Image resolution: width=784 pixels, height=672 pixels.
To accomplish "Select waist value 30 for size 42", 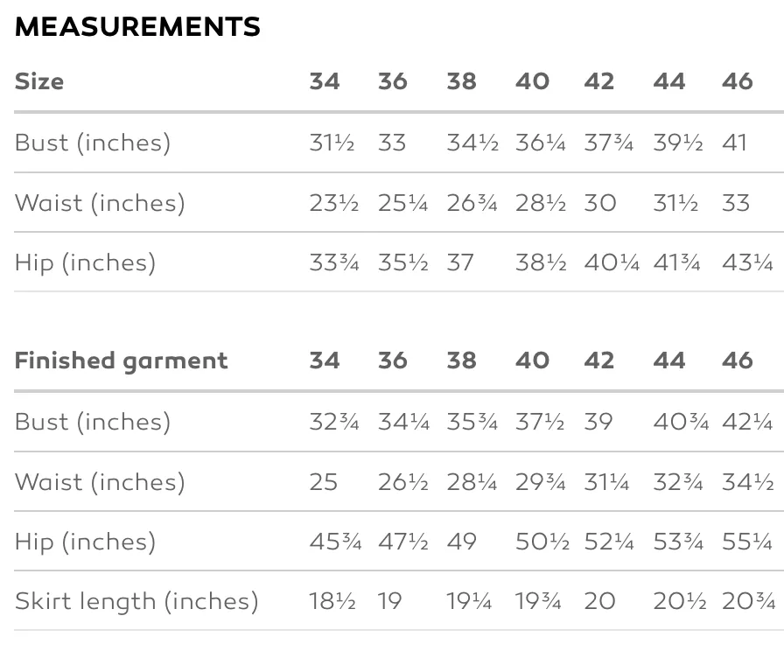I will tap(600, 203).
